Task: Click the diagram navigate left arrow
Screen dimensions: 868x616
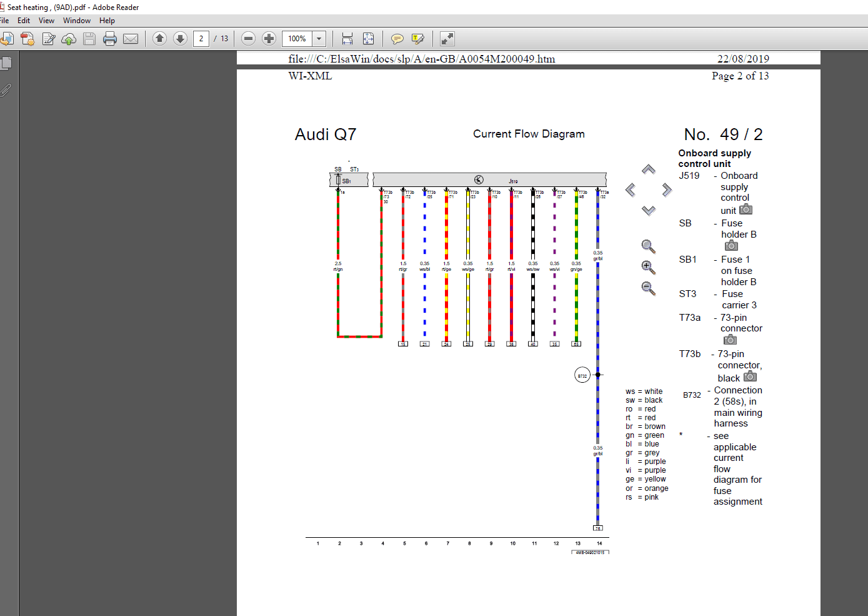Action: pos(631,189)
